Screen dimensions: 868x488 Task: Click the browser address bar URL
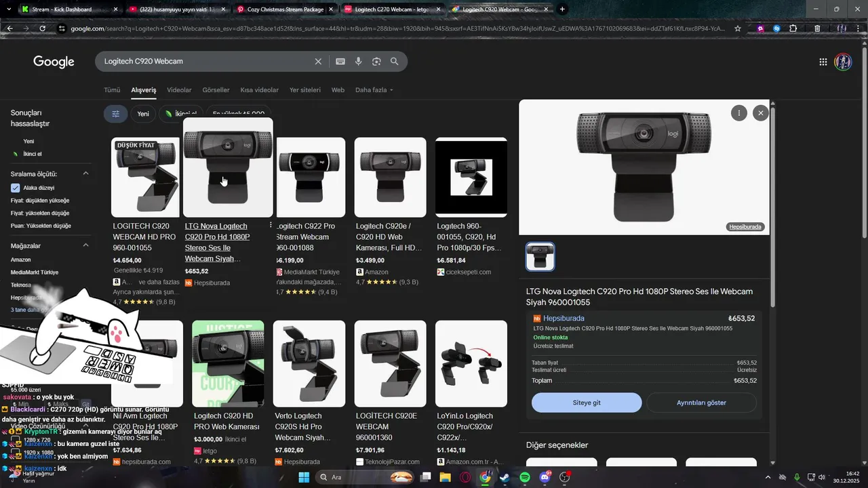click(x=397, y=28)
